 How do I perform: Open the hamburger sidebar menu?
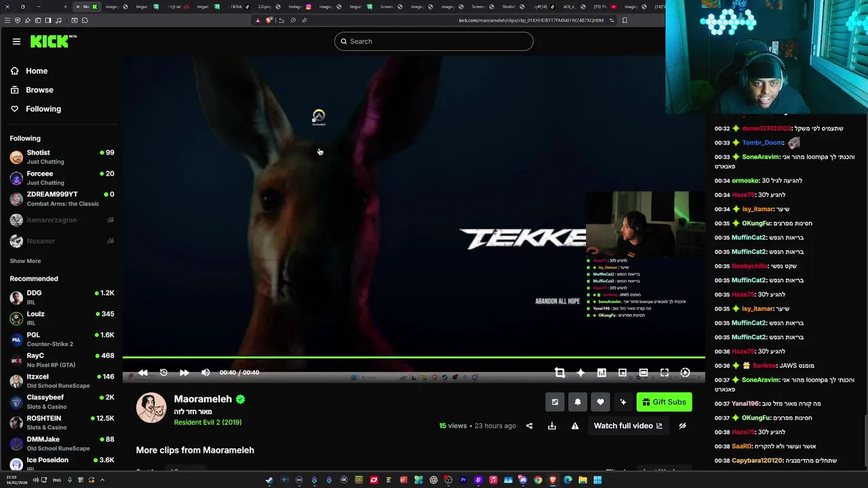16,41
